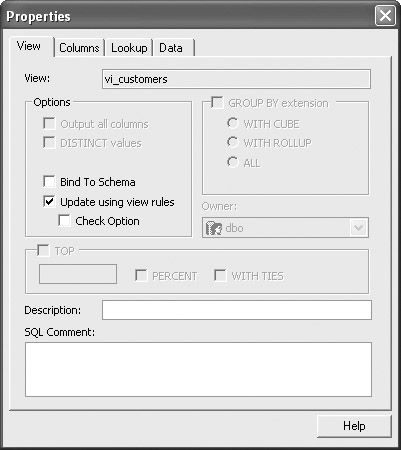Viewport: 401px width, 450px height.
Task: Click inside the Description field
Action: (x=237, y=310)
